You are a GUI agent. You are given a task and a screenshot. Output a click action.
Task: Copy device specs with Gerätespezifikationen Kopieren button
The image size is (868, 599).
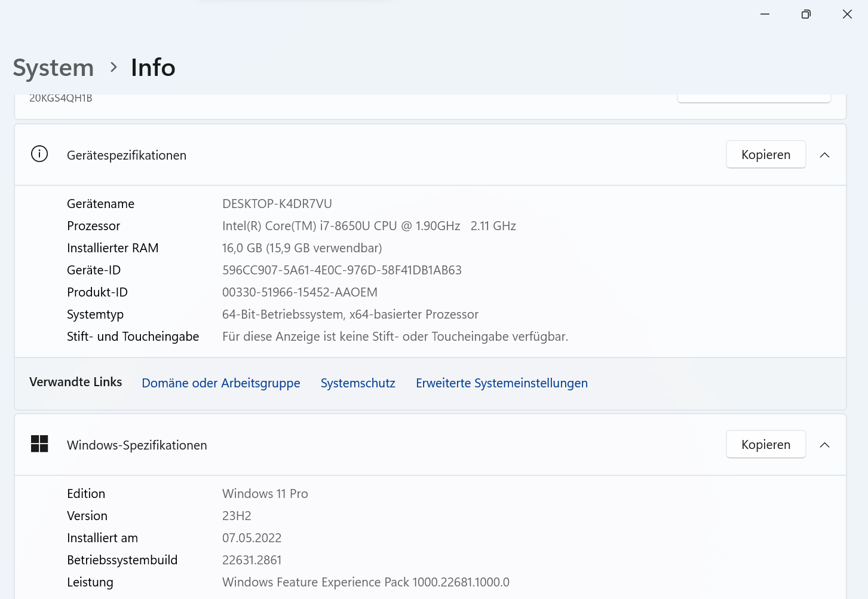point(766,155)
